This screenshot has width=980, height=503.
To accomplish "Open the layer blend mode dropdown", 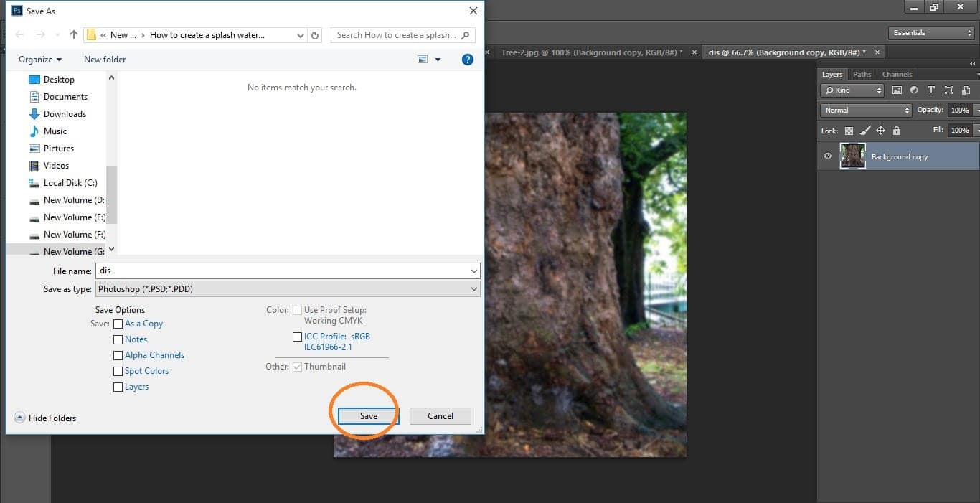I will point(864,110).
